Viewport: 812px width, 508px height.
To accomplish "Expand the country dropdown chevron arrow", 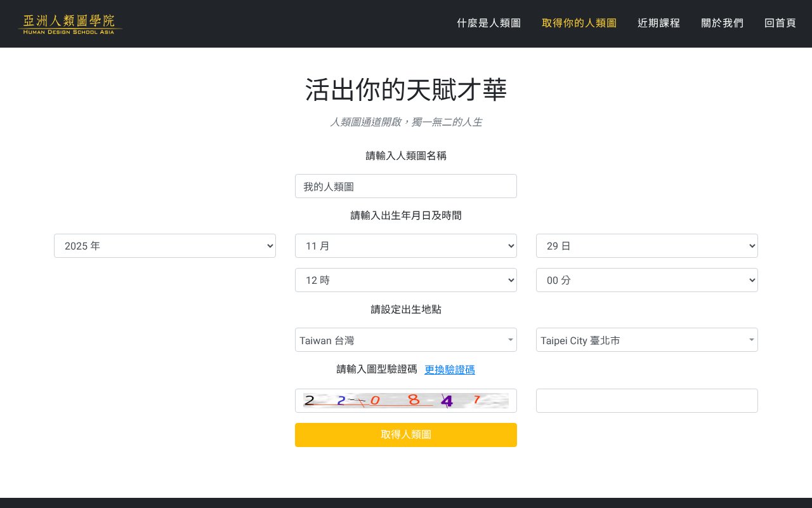I will [511, 340].
